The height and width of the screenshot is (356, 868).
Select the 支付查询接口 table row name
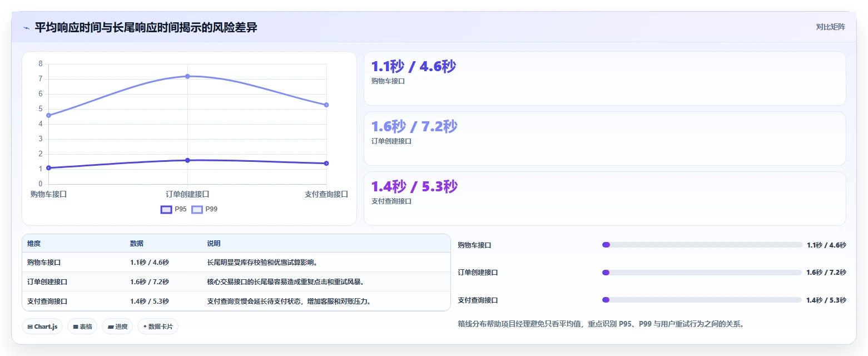pyautogui.click(x=47, y=301)
